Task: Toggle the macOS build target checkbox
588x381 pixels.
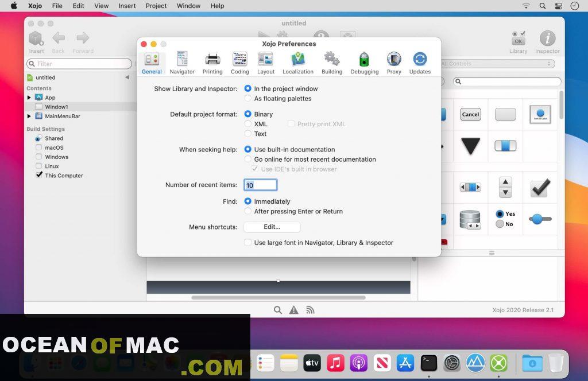Action: pos(39,147)
